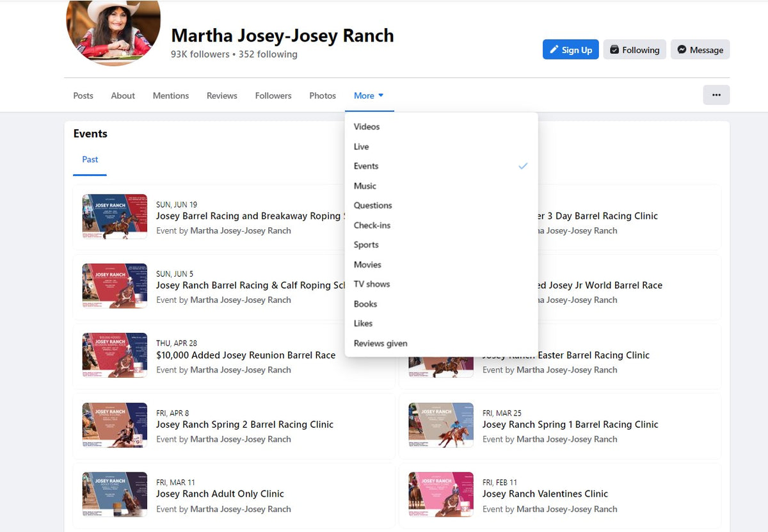
Task: Open the $10,000 Added Josey Reunion Barrel Race event
Action: tap(246, 355)
